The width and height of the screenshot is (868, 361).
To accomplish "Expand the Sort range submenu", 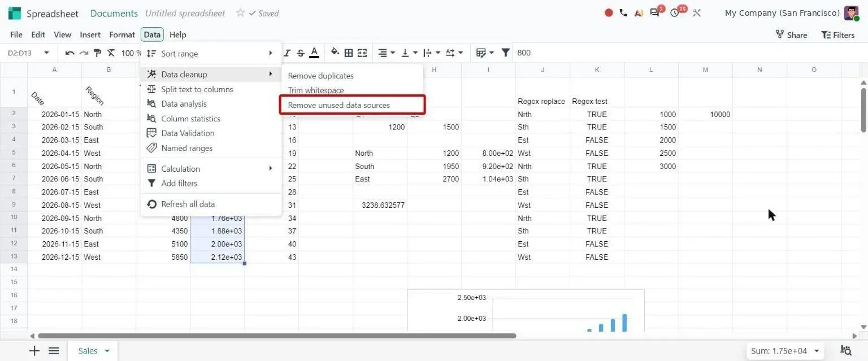I will pyautogui.click(x=211, y=54).
